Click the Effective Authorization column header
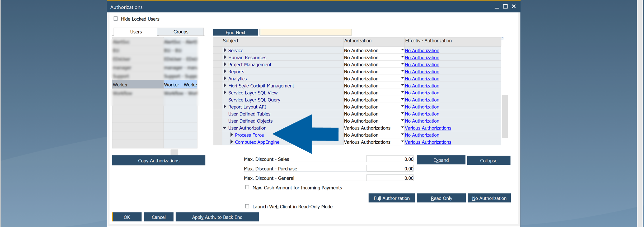 point(453,41)
